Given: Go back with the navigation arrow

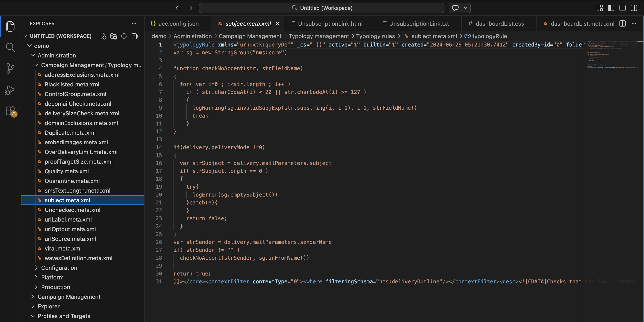Looking at the screenshot, I should 178,8.
